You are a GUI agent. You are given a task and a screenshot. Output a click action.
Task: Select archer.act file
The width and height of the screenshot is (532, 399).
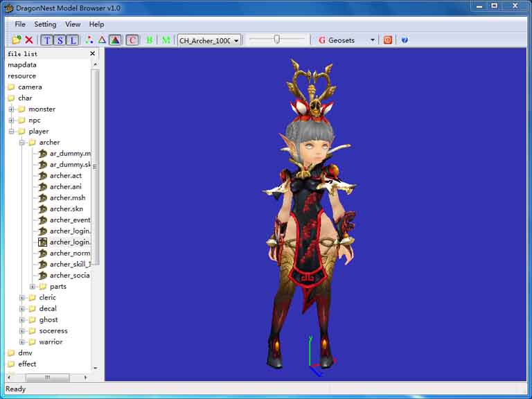pos(66,175)
